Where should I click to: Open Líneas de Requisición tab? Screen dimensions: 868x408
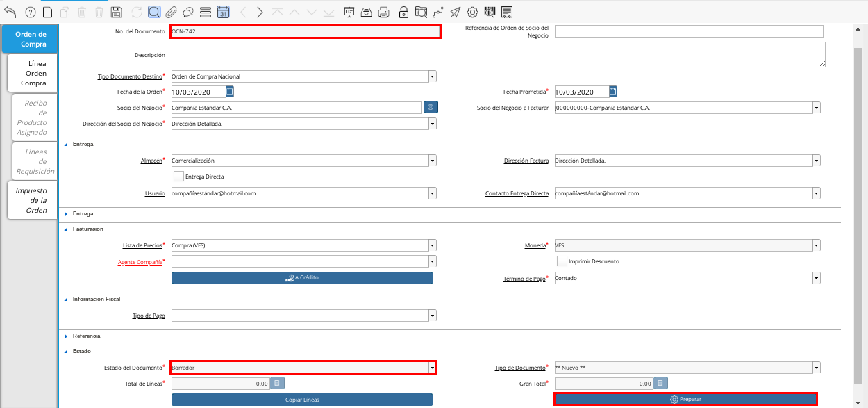pyautogui.click(x=35, y=161)
